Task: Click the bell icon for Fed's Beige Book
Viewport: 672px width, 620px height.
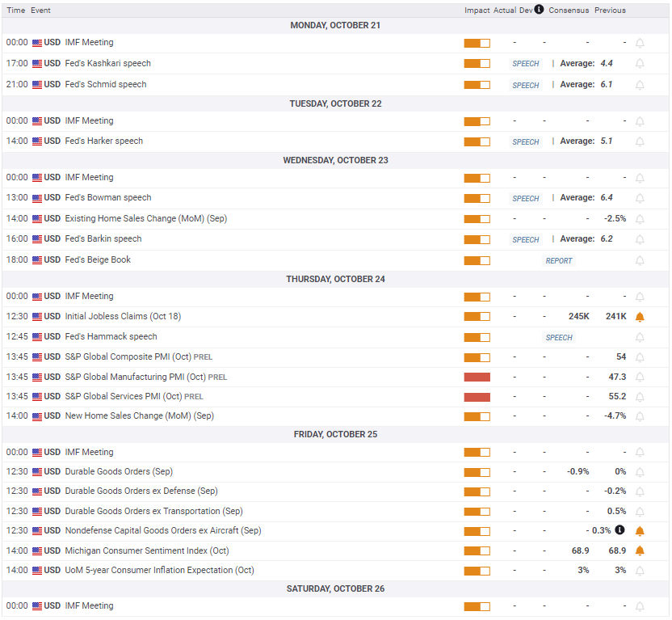Action: coord(640,260)
